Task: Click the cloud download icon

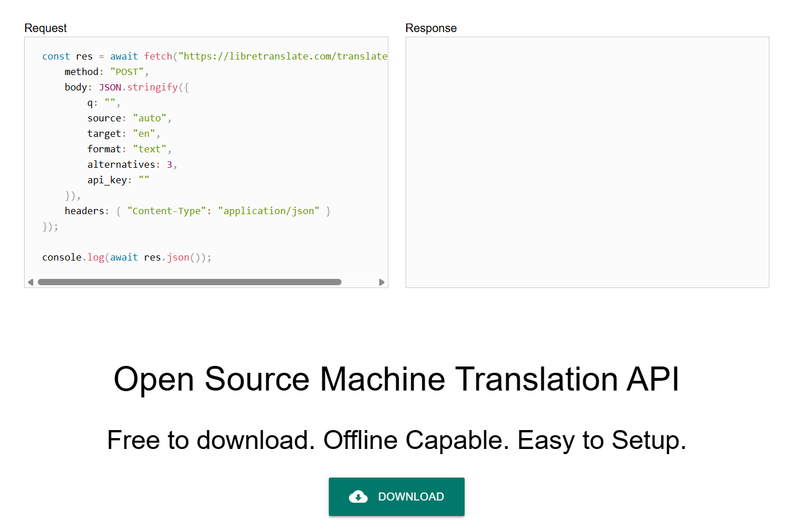Action: (x=359, y=496)
